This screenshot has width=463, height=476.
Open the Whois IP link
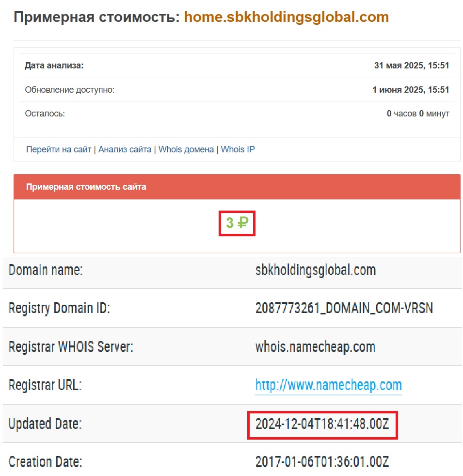tap(237, 149)
